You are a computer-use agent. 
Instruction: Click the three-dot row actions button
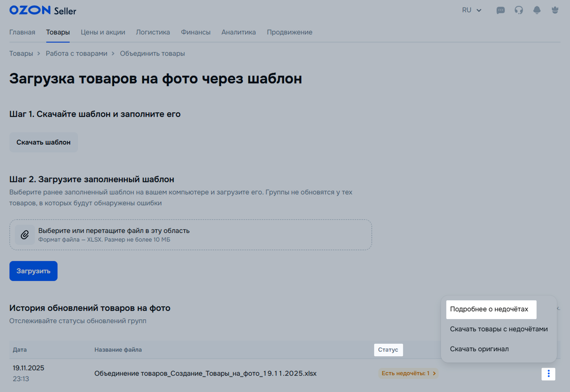[548, 374]
